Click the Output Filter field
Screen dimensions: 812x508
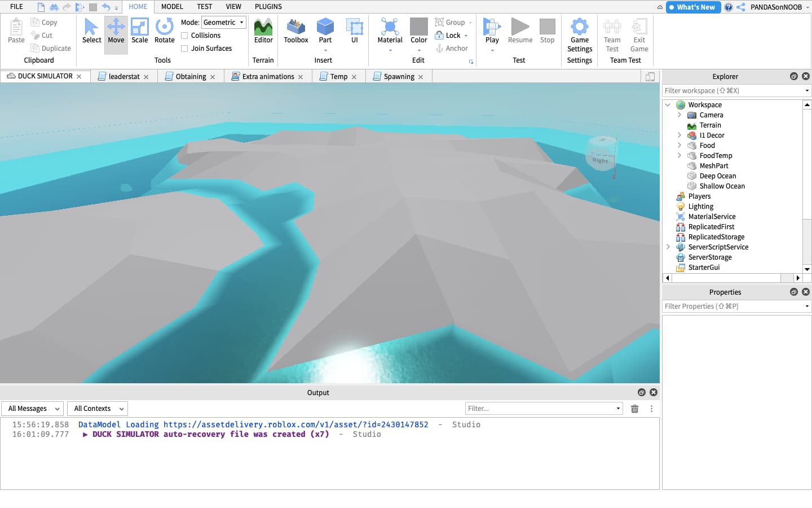(x=544, y=409)
